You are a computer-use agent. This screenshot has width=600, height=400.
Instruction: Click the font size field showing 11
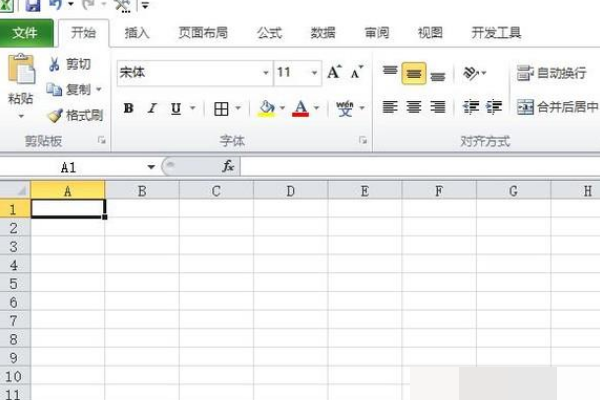(x=292, y=72)
